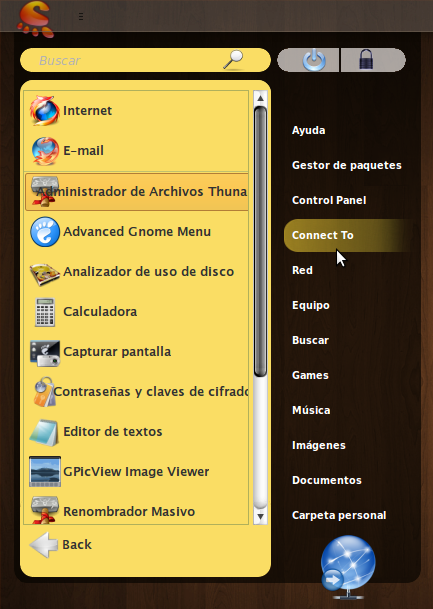This screenshot has height=609, width=433.
Task: Focus the Buscar search field
Action: click(145, 60)
